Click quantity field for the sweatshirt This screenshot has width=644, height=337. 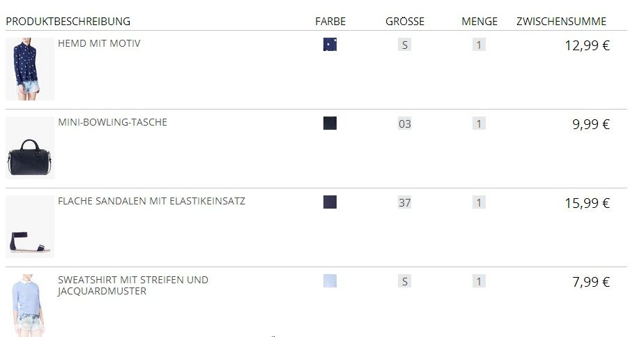point(479,282)
